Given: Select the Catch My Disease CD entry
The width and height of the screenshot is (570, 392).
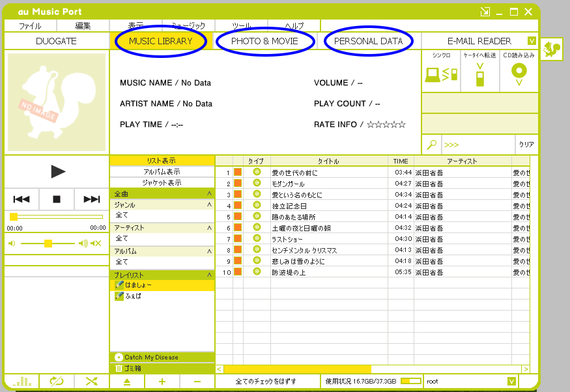Looking at the screenshot, I should [162, 357].
